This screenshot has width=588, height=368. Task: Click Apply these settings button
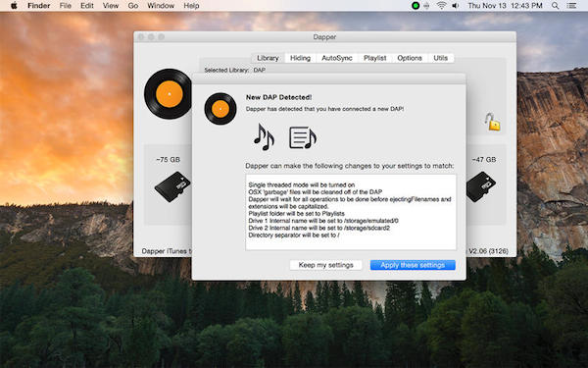[x=413, y=265]
